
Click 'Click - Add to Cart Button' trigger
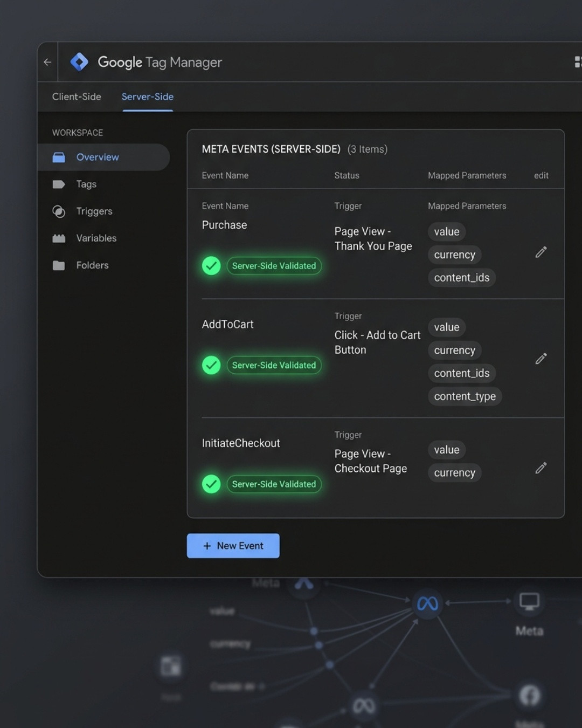pyautogui.click(x=377, y=342)
